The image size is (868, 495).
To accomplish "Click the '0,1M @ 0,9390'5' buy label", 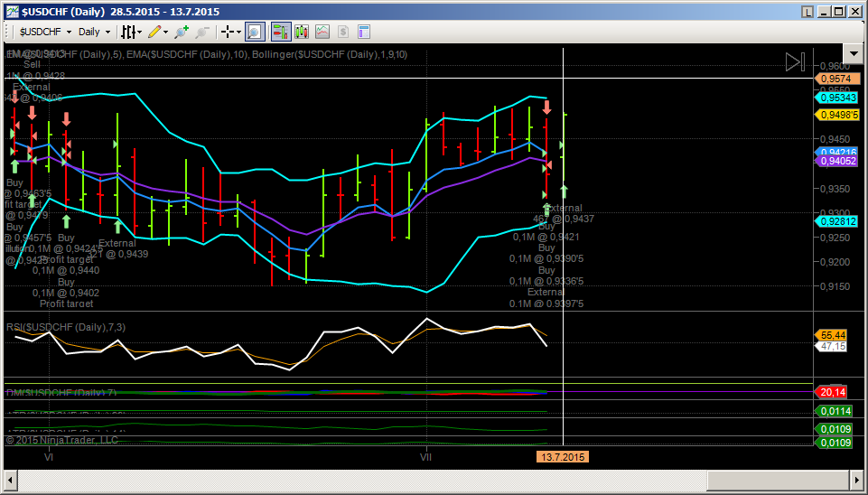I will (547, 258).
